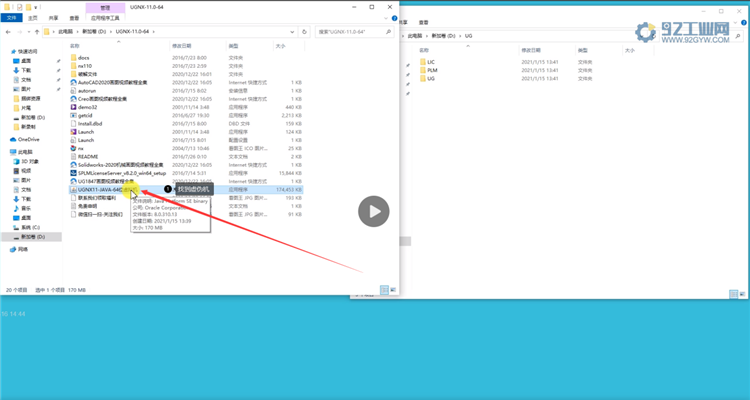The image size is (750, 400).
Task: Open the 查看 tab in UG window
Action: 423,22
